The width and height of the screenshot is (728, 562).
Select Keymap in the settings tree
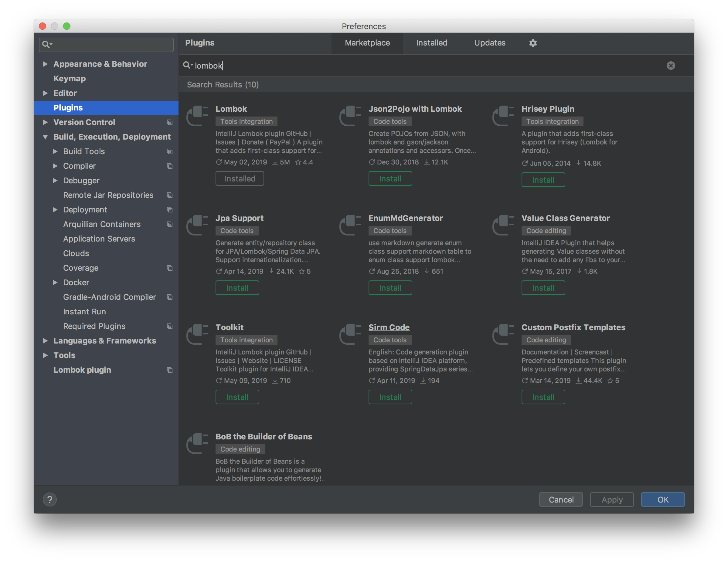tap(70, 79)
